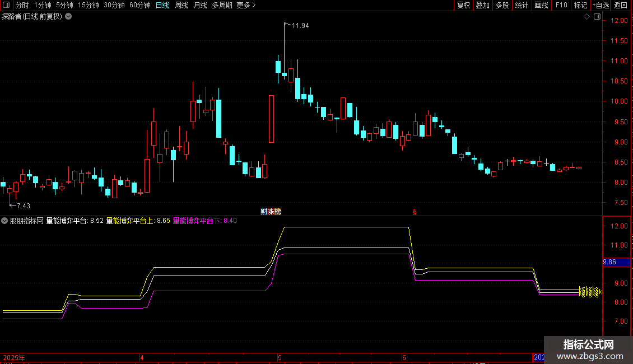Switch to the 周线 weekly chart
This screenshot has height=364, width=633.
(x=181, y=5)
